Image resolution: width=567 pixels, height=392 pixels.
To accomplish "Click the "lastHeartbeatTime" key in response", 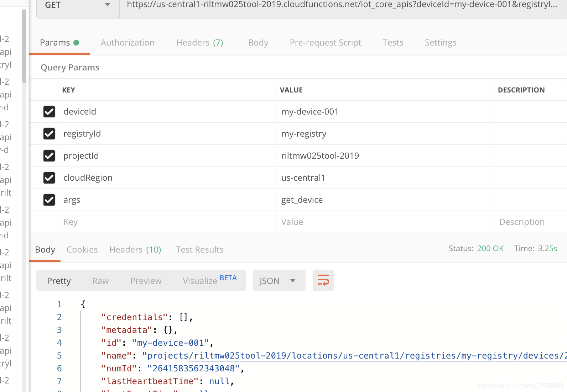I will [150, 381].
